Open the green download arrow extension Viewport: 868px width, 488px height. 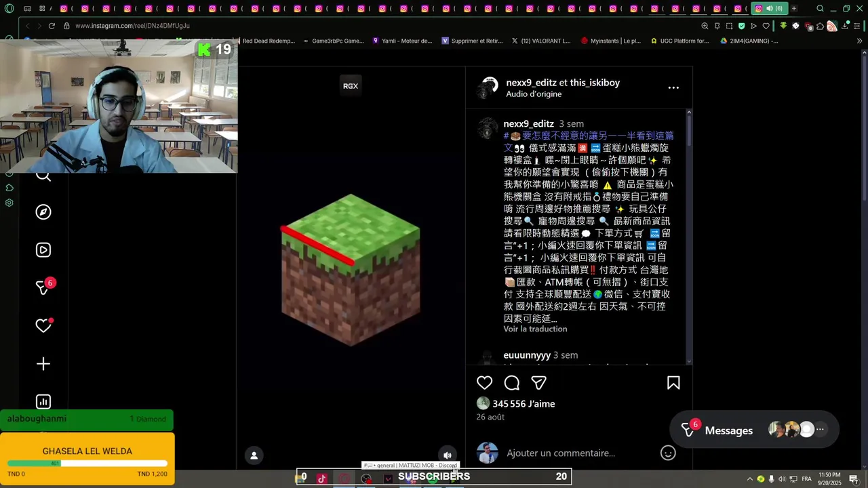tap(783, 26)
